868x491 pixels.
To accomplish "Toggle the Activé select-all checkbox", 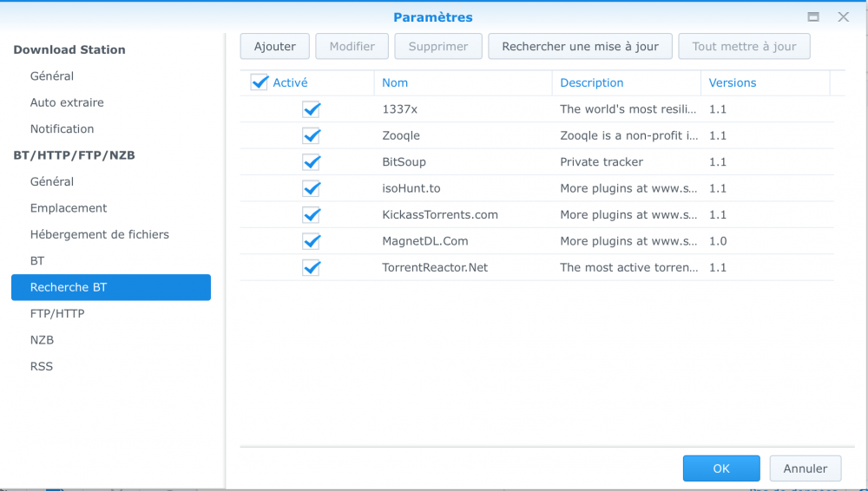I will 259,82.
